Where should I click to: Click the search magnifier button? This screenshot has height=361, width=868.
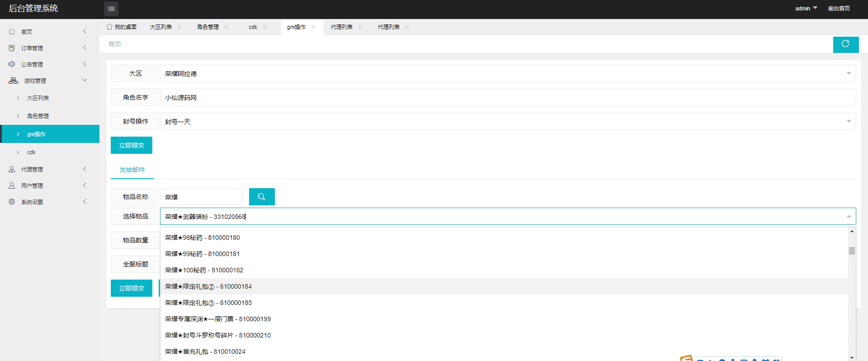[x=262, y=197]
